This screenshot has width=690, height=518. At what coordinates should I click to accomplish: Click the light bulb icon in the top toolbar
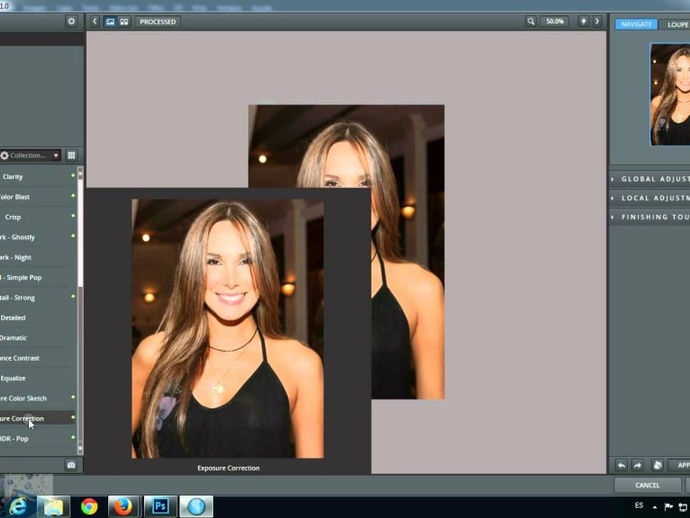point(583,21)
